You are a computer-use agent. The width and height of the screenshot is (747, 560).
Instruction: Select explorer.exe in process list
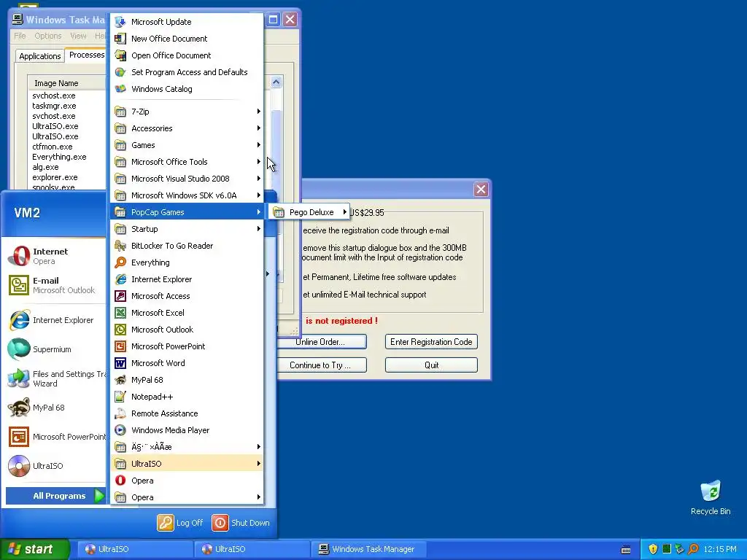click(55, 177)
